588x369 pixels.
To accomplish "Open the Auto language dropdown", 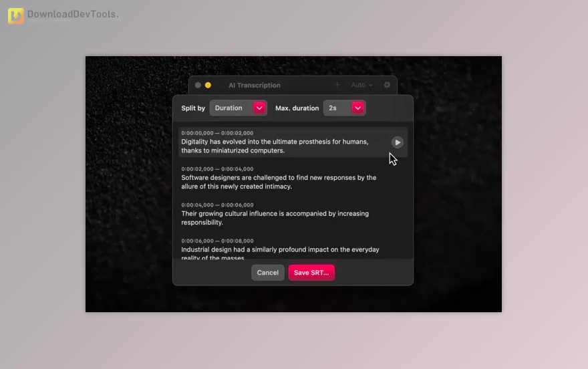I will [x=362, y=85].
